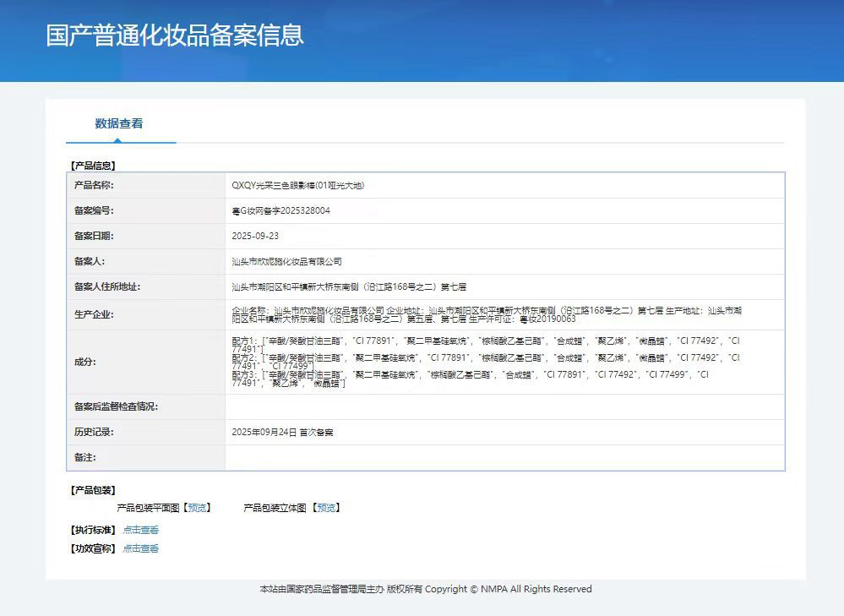Click the 历史记录 label cell
The image size is (844, 616).
[x=146, y=432]
